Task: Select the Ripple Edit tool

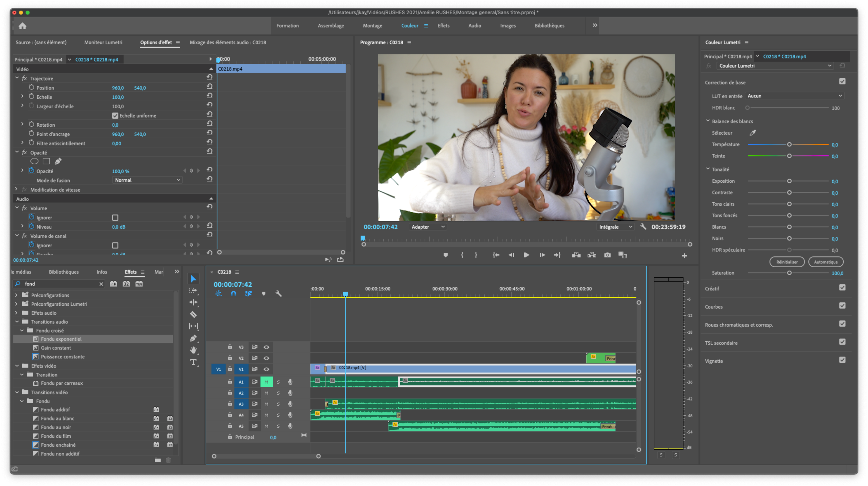Action: [193, 302]
